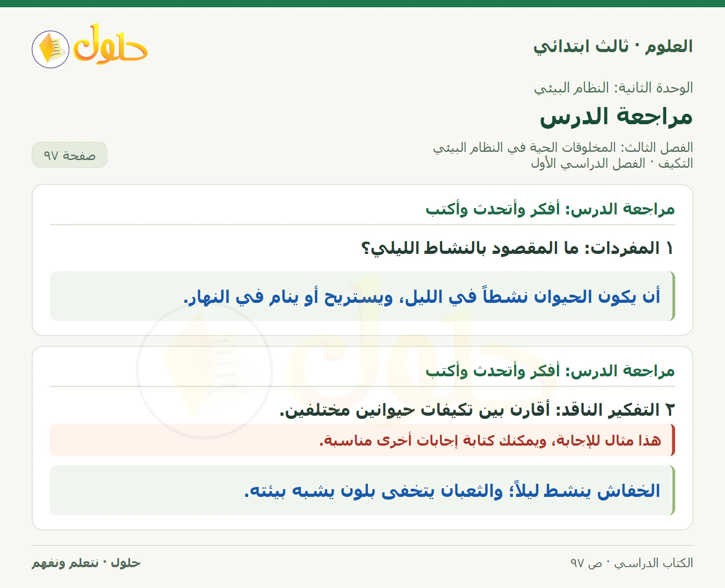The height and width of the screenshot is (588, 725).
Task: Click question ١ المفردات about nocturnal activity
Action: click(517, 248)
